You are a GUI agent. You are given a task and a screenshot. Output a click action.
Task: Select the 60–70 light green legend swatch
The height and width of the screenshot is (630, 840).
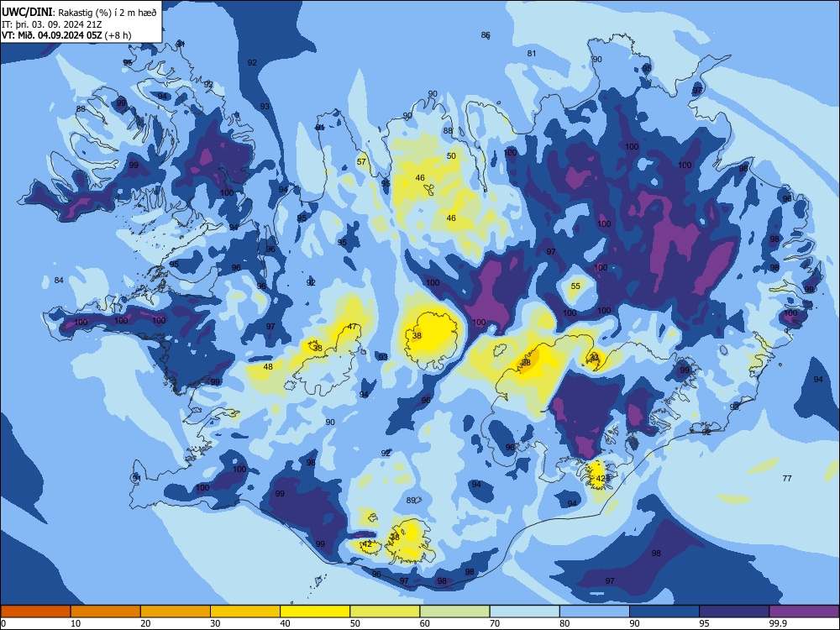(454, 612)
